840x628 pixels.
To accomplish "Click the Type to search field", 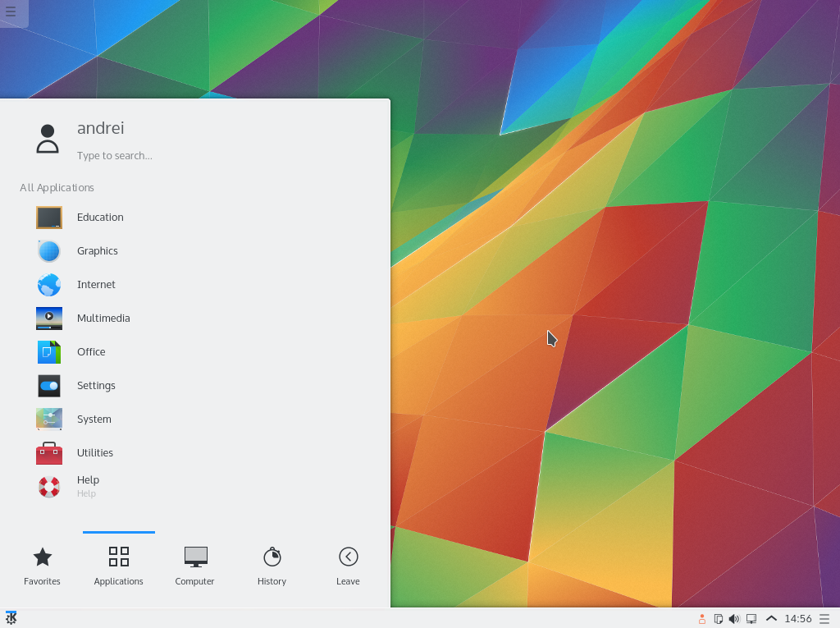I will point(115,155).
